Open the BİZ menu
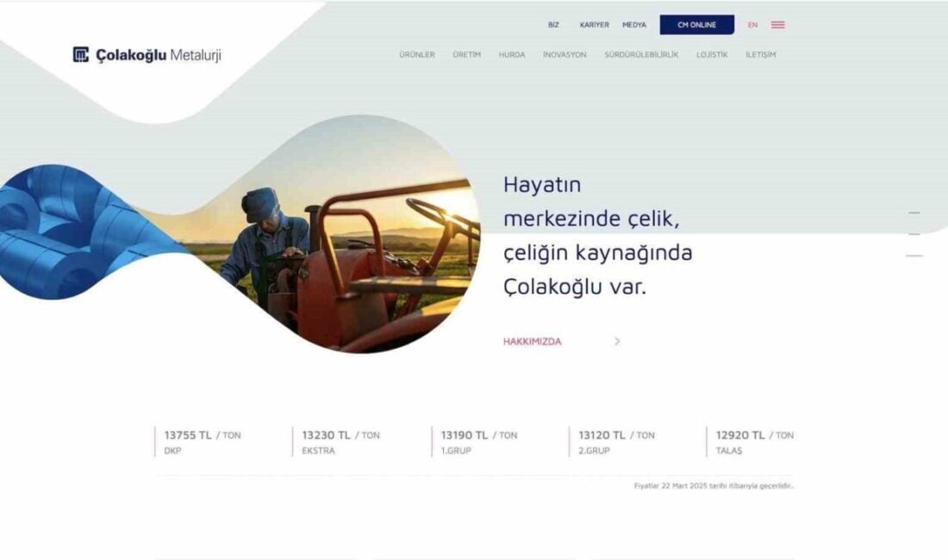The width and height of the screenshot is (948, 560). click(553, 25)
